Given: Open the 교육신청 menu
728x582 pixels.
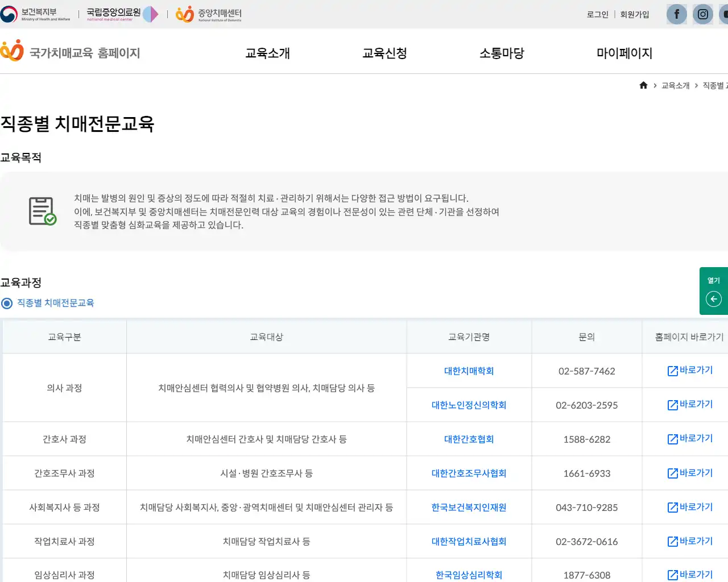Looking at the screenshot, I should click(x=384, y=53).
